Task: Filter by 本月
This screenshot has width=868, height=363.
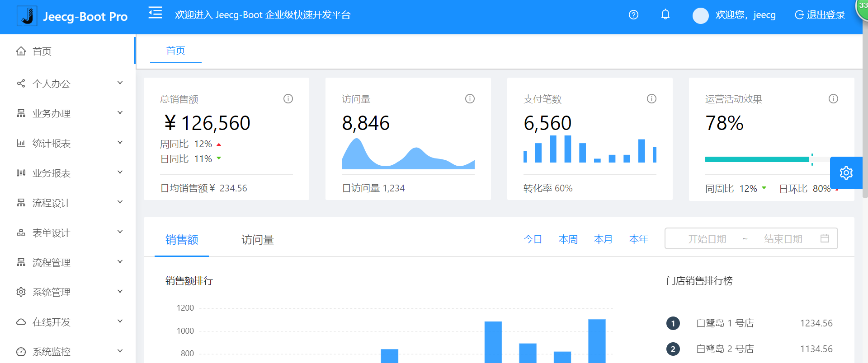Action: pos(603,239)
